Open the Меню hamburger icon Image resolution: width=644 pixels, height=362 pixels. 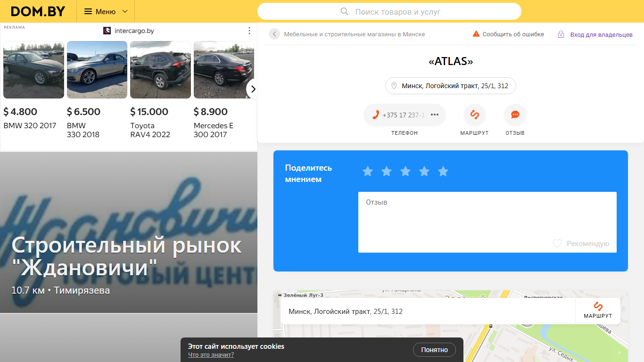coord(88,11)
